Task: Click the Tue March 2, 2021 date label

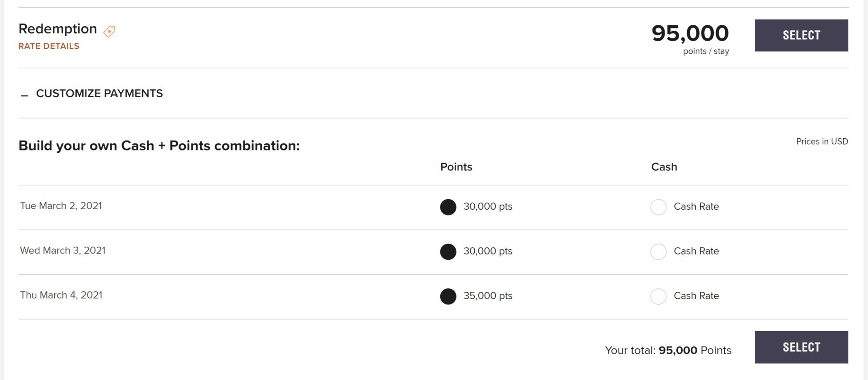Action: click(61, 206)
